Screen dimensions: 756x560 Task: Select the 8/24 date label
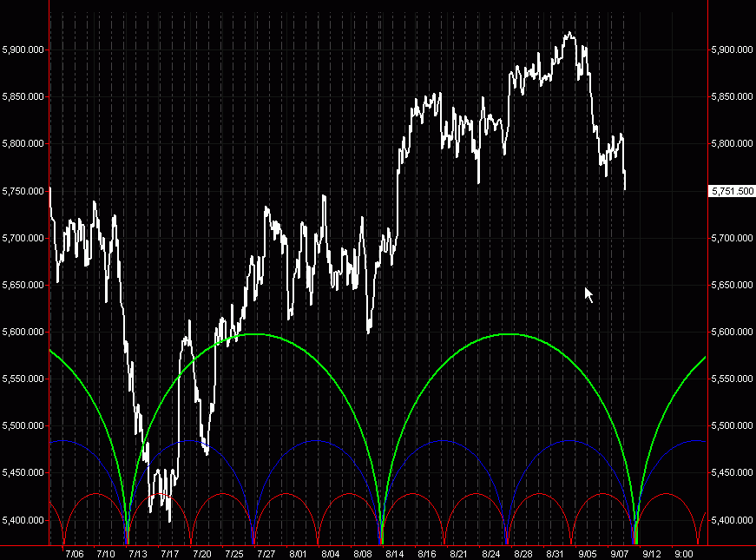(x=490, y=554)
